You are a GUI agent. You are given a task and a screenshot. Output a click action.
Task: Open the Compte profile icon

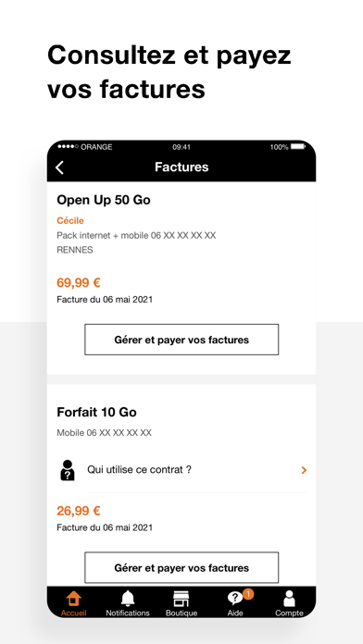(289, 599)
